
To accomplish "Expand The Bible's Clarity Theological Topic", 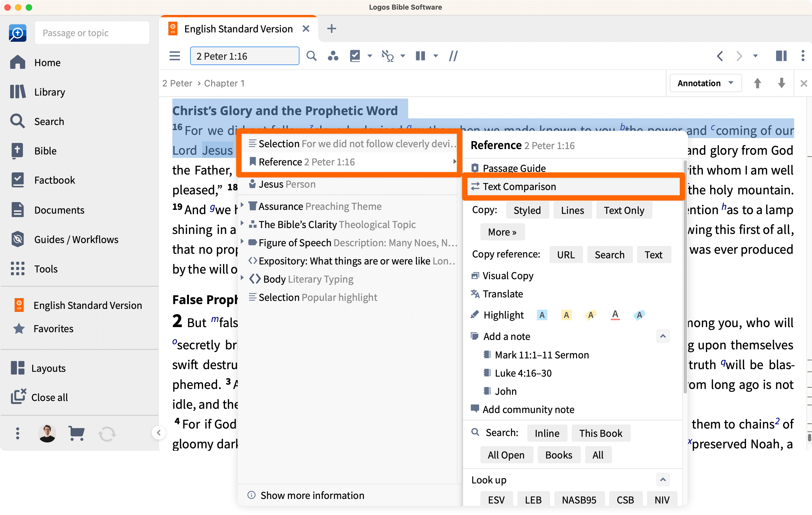I will tap(242, 223).
